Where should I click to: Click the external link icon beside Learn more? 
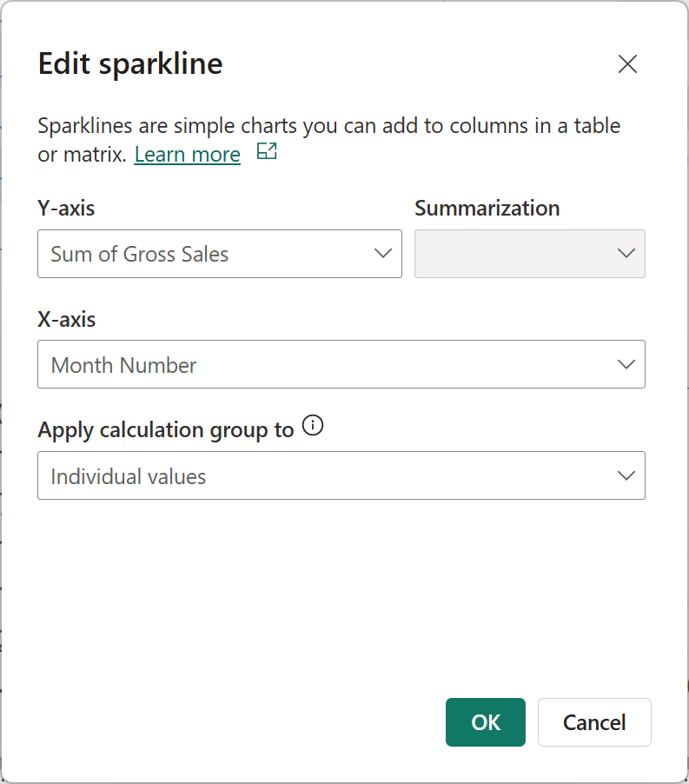click(x=267, y=152)
